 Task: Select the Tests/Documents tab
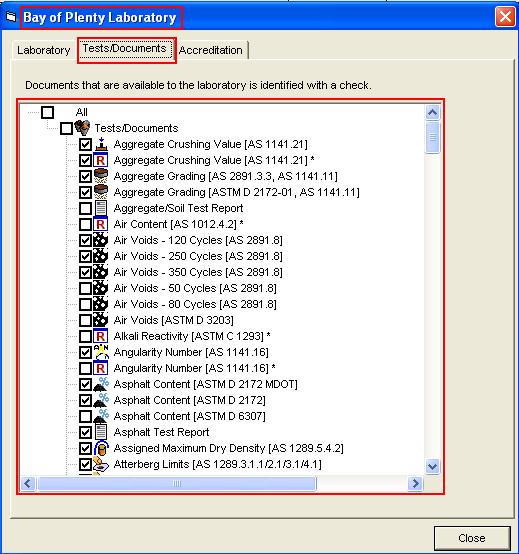(125, 48)
